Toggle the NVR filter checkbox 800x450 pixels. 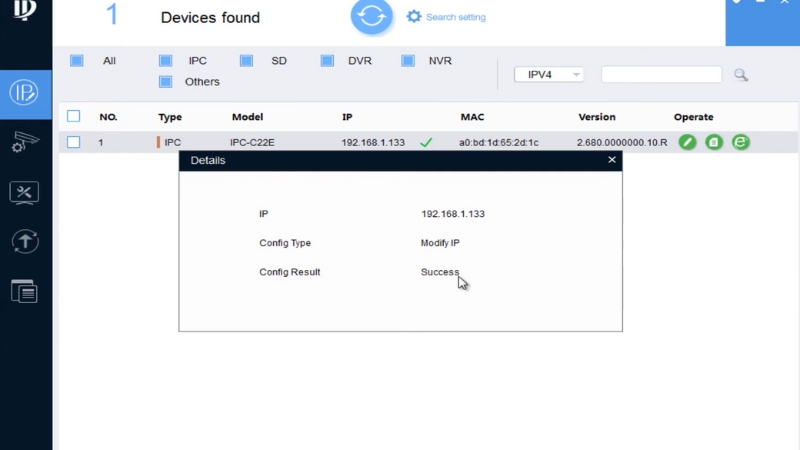[x=408, y=61]
